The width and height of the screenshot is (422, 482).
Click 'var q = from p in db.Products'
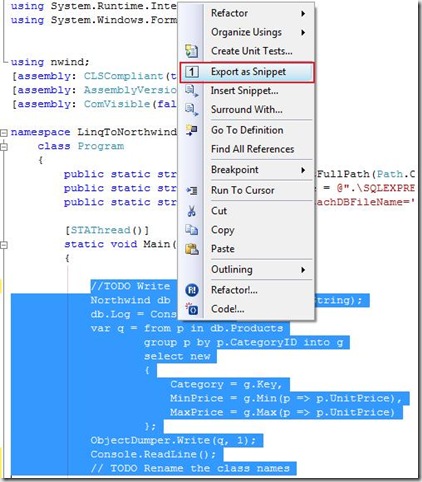coord(187,328)
